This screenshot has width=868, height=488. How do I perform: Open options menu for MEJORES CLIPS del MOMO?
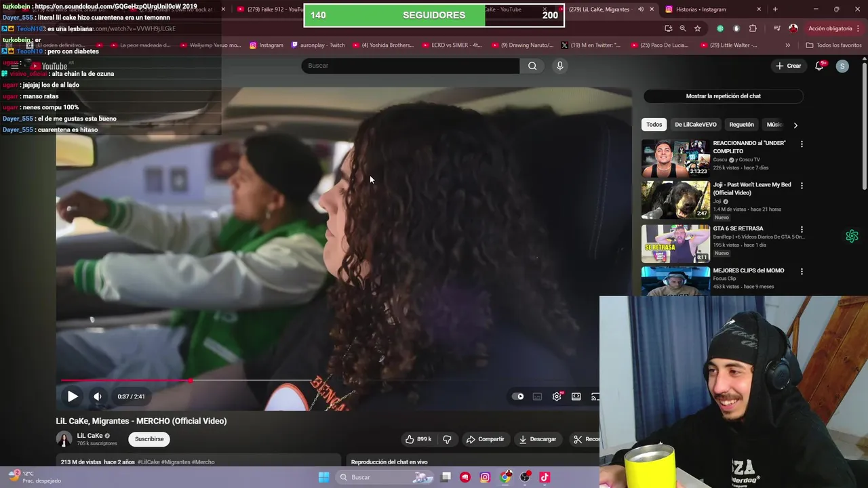pos(802,272)
